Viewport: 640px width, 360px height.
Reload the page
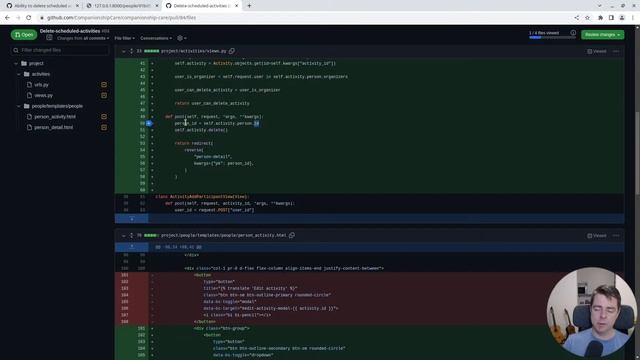click(29, 18)
